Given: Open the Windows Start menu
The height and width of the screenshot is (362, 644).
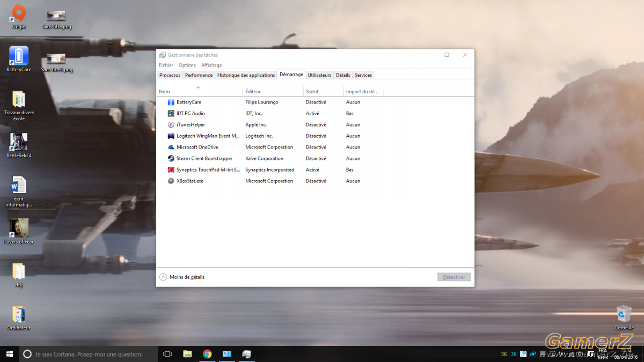Looking at the screenshot, I should (10, 354).
